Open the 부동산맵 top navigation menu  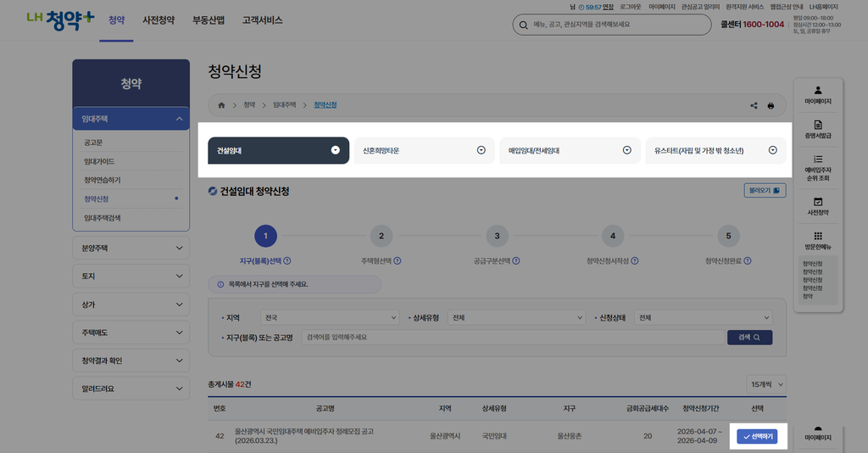pos(209,20)
